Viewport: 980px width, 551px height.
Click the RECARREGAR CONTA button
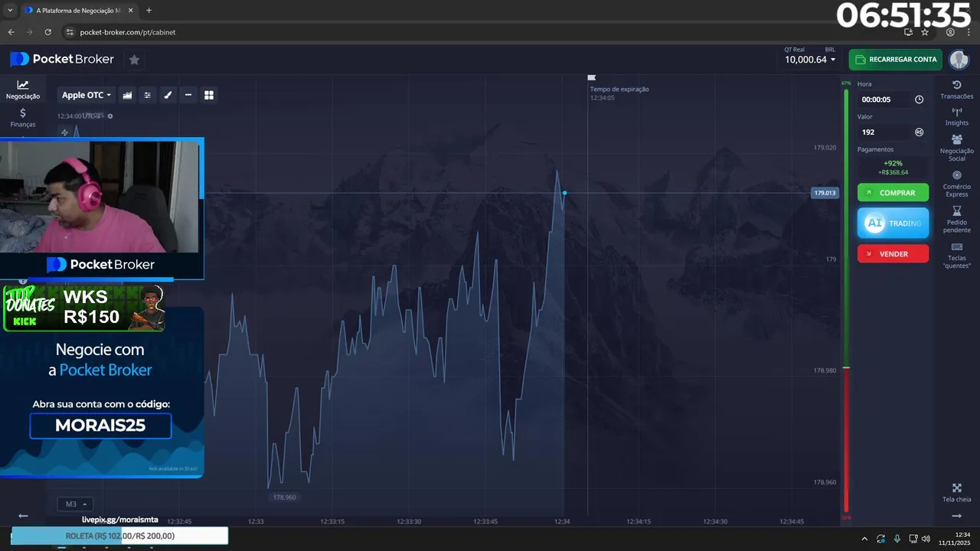point(895,60)
